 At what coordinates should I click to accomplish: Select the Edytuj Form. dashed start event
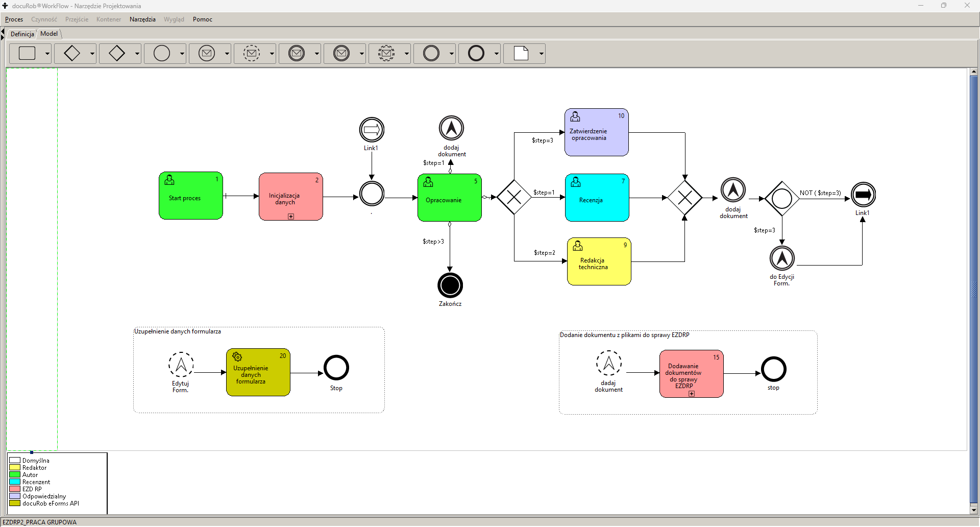(x=181, y=365)
